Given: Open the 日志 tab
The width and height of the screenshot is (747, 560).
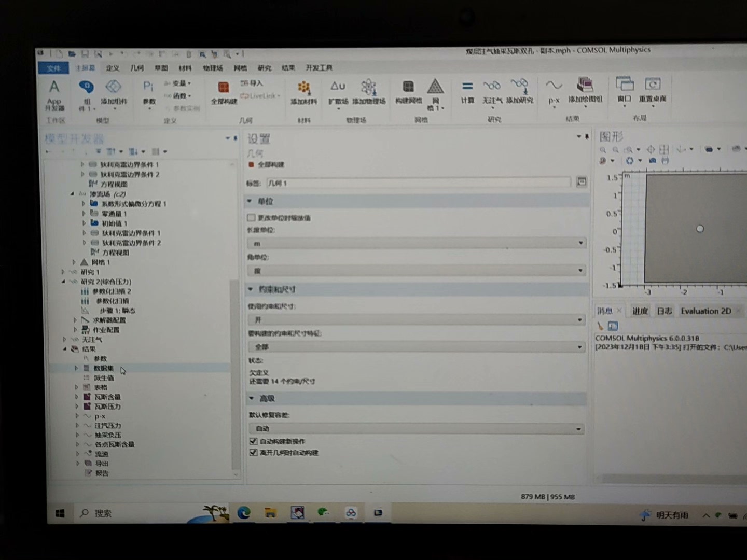Looking at the screenshot, I should click(664, 311).
